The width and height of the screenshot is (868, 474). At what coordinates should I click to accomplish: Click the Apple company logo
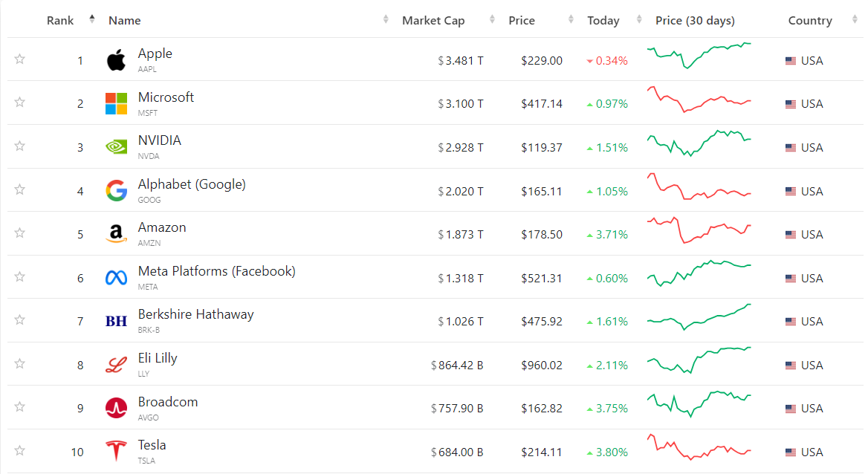[x=116, y=60]
